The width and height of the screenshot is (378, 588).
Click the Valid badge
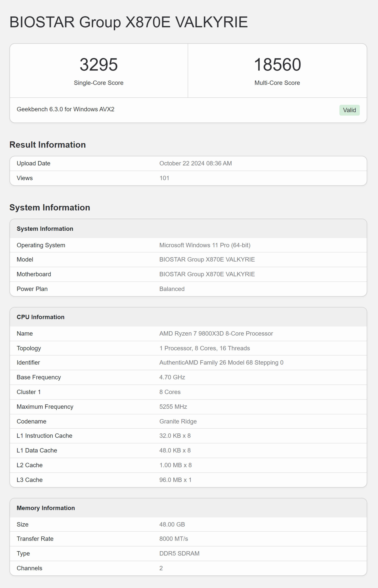[x=349, y=110]
